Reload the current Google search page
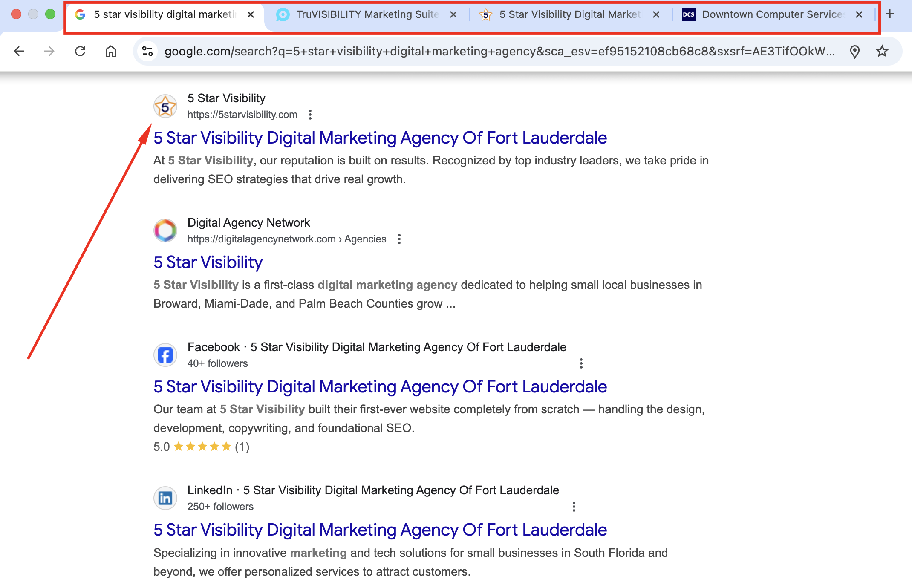The height and width of the screenshot is (588, 912). pyautogui.click(x=80, y=52)
